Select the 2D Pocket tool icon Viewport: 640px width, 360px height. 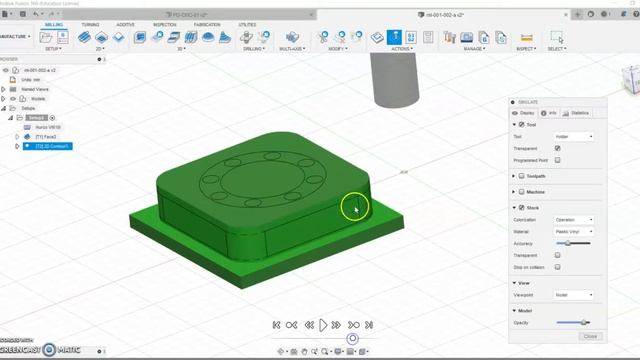point(101,38)
